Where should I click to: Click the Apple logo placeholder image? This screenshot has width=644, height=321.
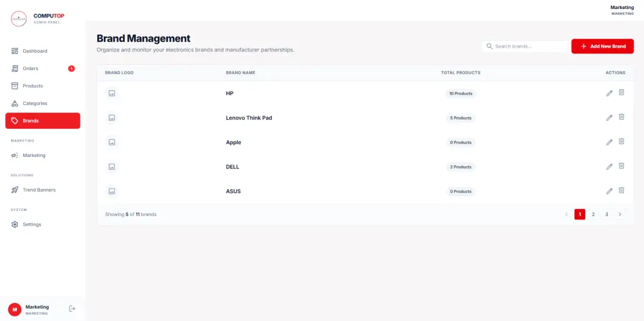[x=111, y=142]
